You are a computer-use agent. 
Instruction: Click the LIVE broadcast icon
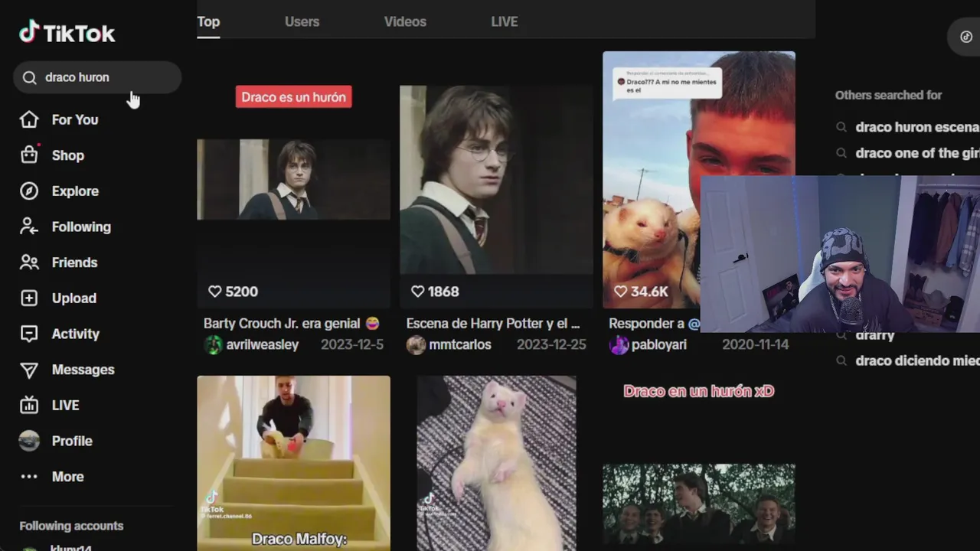click(x=29, y=405)
